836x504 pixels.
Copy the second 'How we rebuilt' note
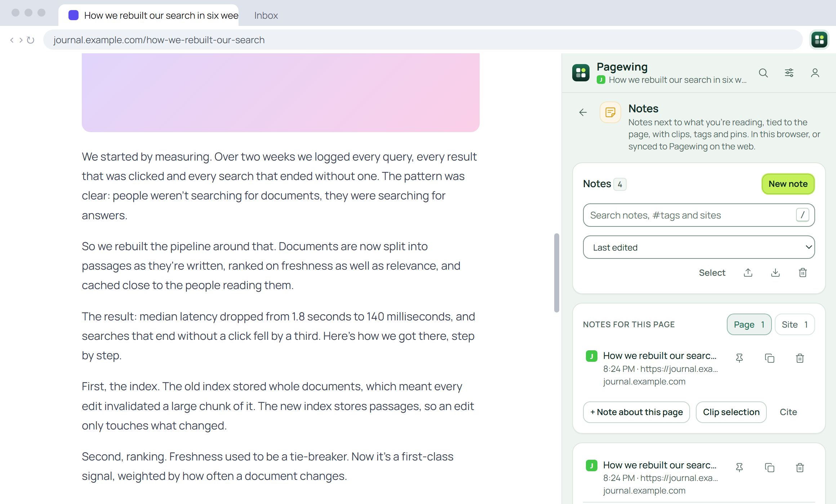coord(770,467)
